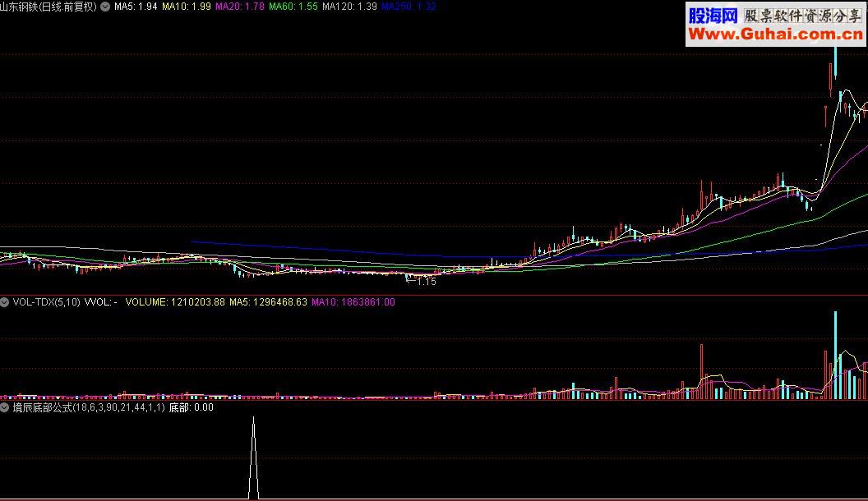This screenshot has width=868, height=501.
Task: Select the MA120: 1.39 label
Action: (x=349, y=7)
